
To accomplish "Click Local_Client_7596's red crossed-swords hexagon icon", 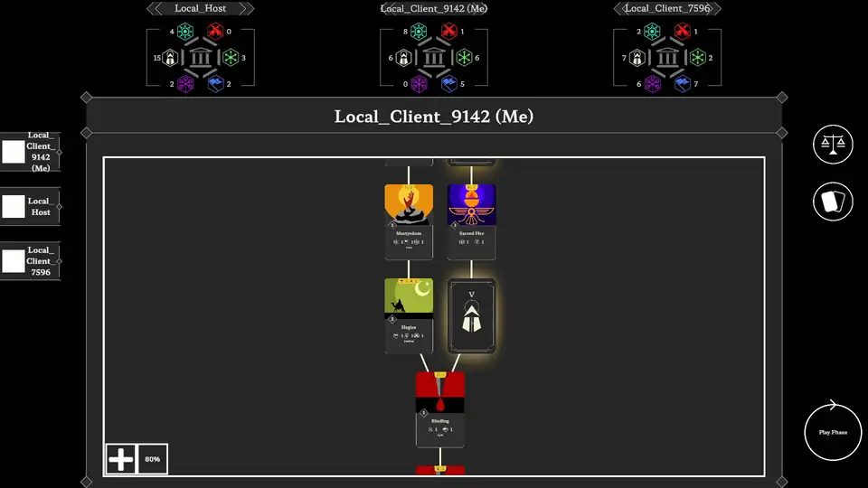I will (x=683, y=32).
